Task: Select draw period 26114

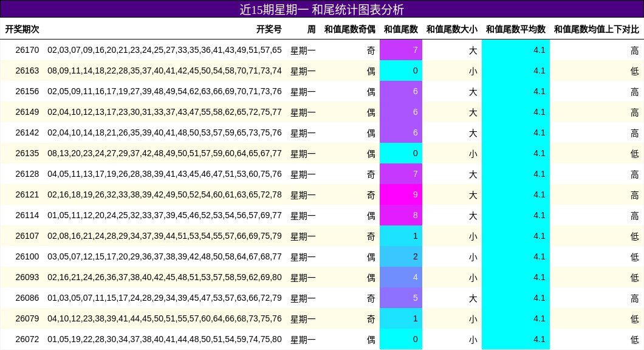Action: [x=27, y=215]
